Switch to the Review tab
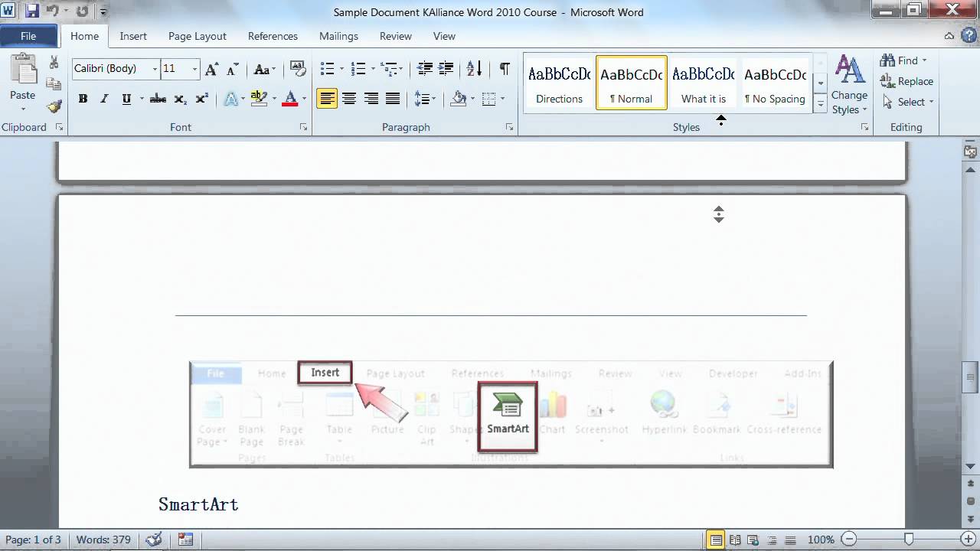 [x=396, y=36]
